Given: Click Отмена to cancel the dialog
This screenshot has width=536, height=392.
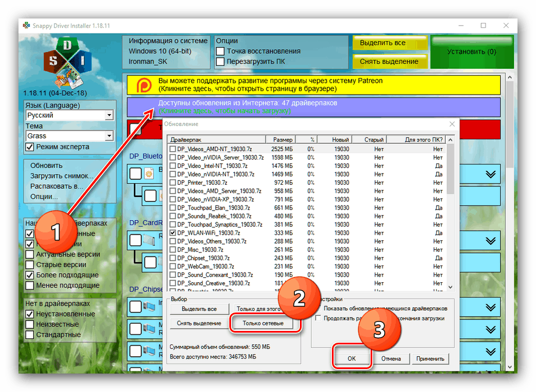Looking at the screenshot, I should click(391, 358).
